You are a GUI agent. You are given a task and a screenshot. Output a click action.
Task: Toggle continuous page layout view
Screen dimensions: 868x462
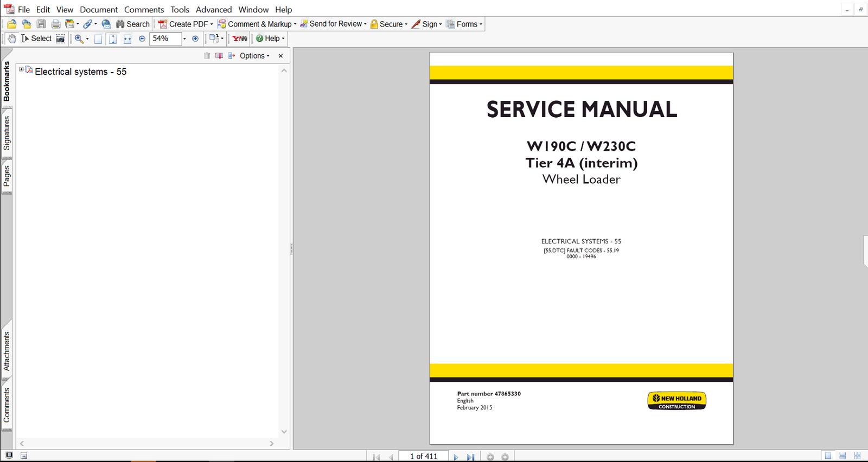[843, 456]
